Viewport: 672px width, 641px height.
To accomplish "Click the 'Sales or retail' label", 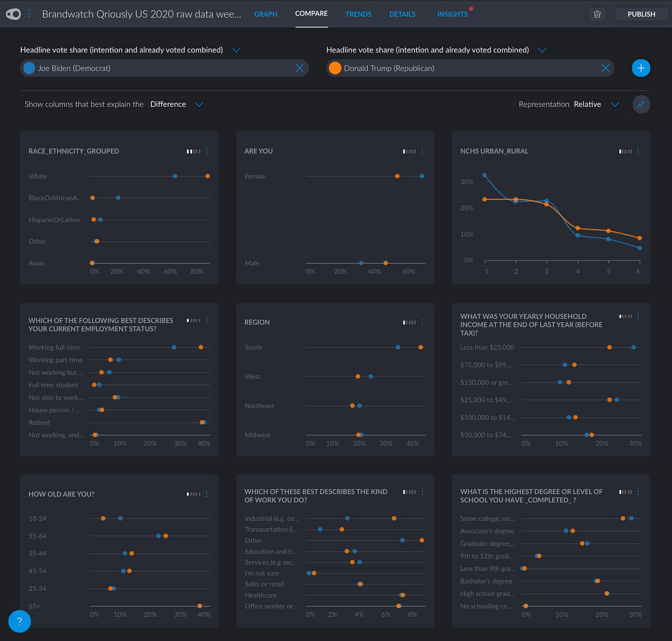I will click(x=264, y=584).
